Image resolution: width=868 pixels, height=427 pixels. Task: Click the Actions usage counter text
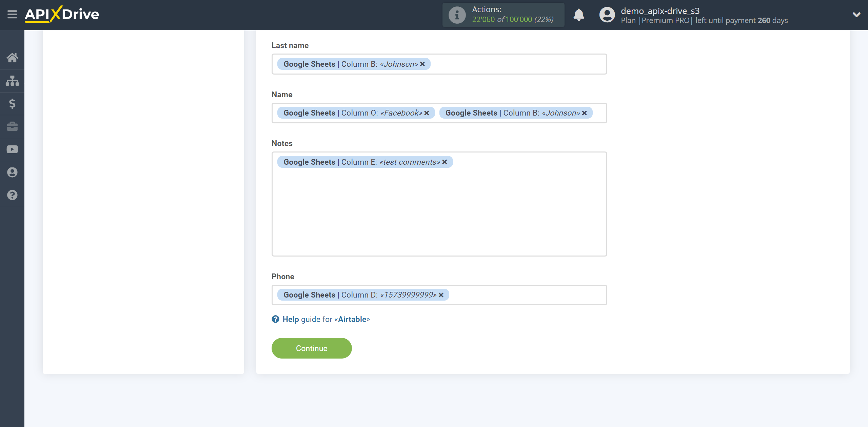click(513, 20)
